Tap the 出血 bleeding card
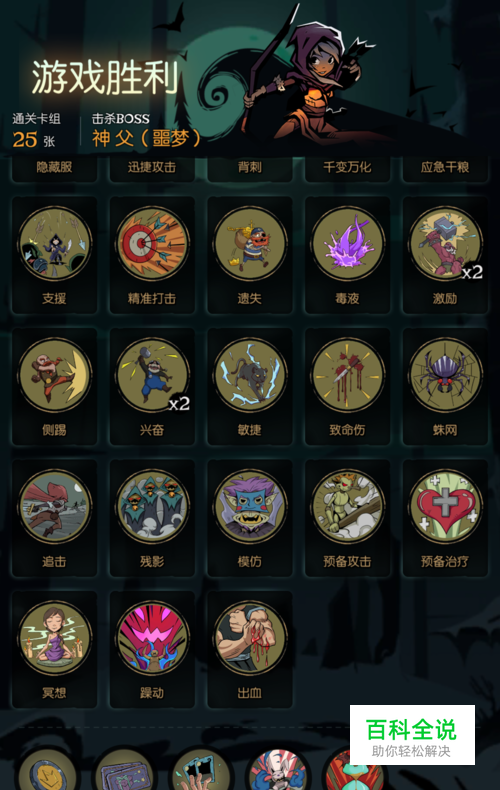Viewport: 500px width, 790px height. (x=250, y=638)
